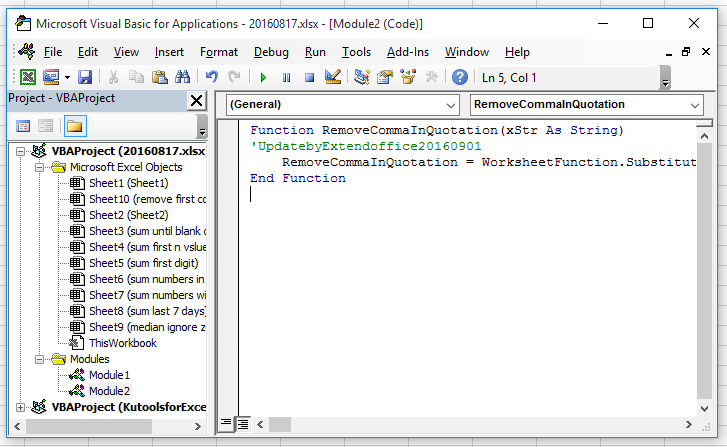This screenshot has height=447, width=727.
Task: Click View Code icon in Project panel
Action: 24,126
